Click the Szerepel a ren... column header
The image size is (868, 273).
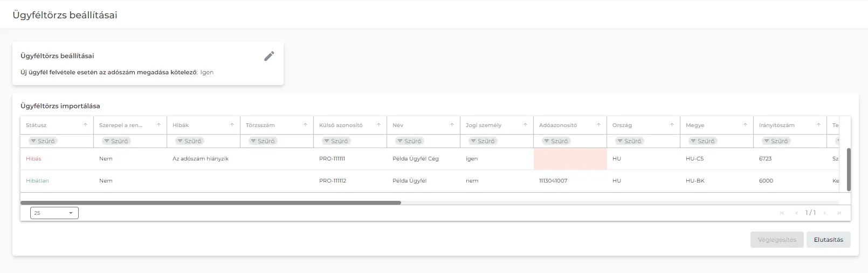(x=121, y=125)
